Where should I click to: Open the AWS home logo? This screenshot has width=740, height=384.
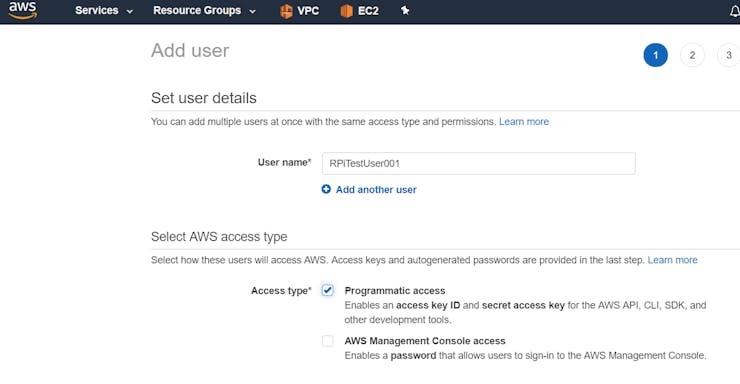[23, 10]
